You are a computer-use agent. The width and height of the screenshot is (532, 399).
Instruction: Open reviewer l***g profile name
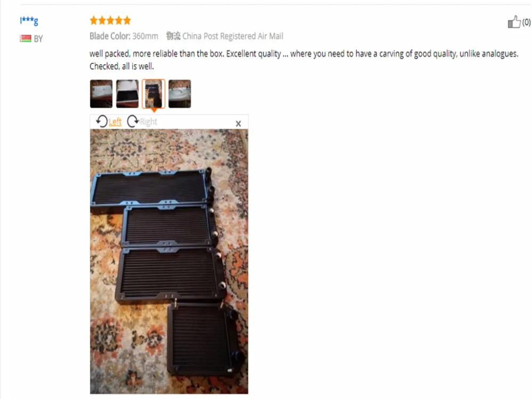tap(29, 21)
